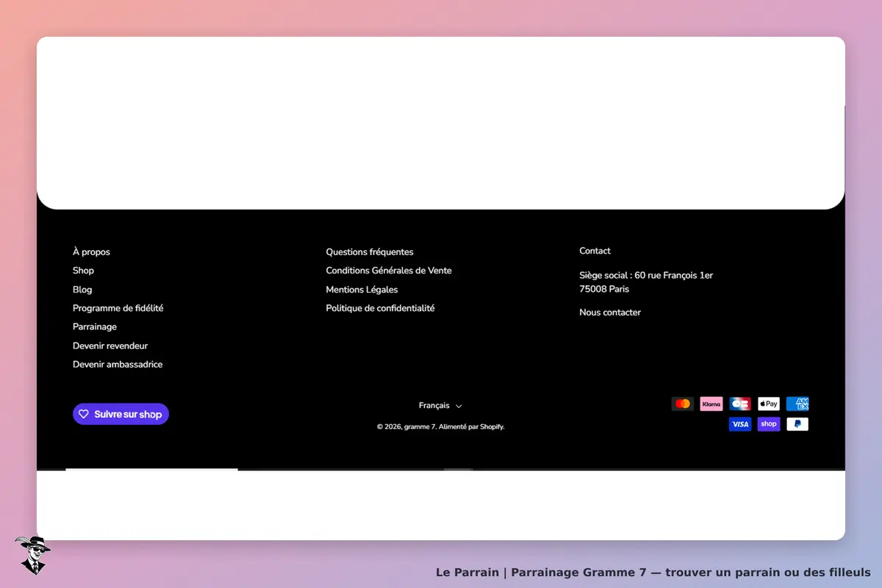
Task: Open the Blog link
Action: click(82, 290)
